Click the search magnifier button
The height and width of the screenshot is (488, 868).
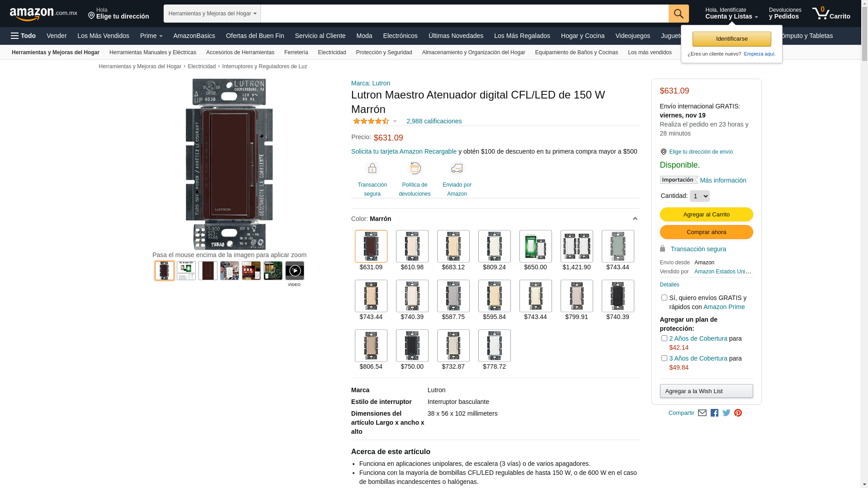pyautogui.click(x=678, y=14)
